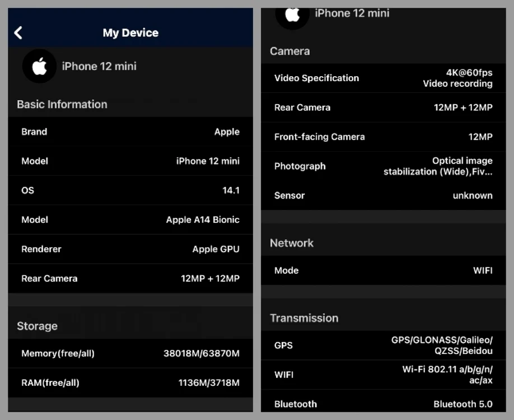Viewport: 514px width, 420px height.
Task: Tap the Memory(free/all) label
Action: (x=58, y=353)
